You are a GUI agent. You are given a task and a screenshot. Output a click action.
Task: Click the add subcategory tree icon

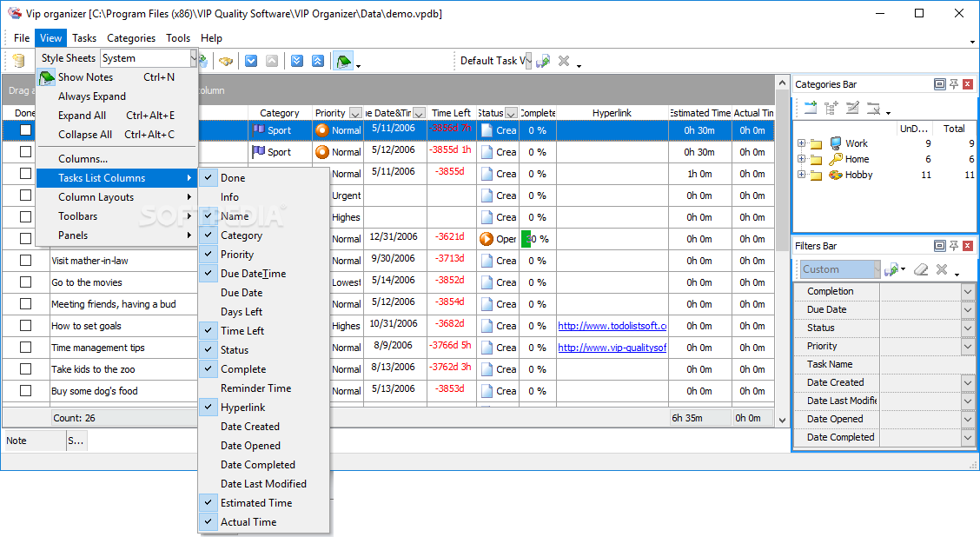831,108
